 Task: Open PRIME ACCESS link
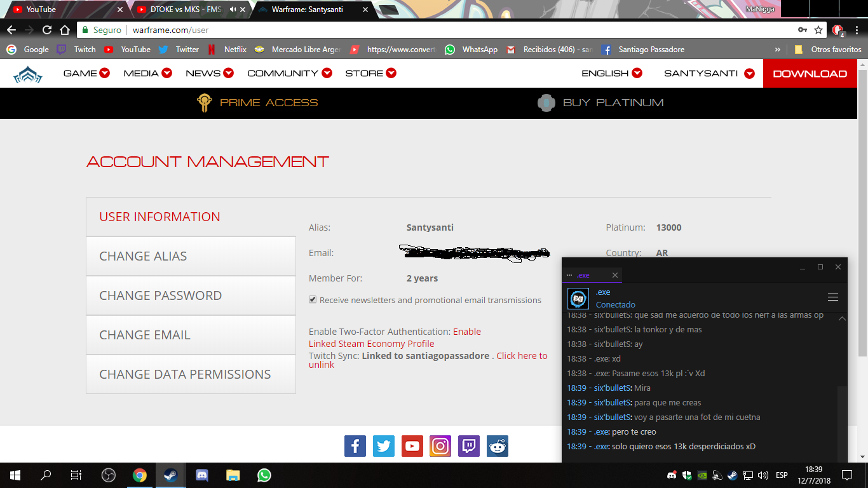pos(257,103)
